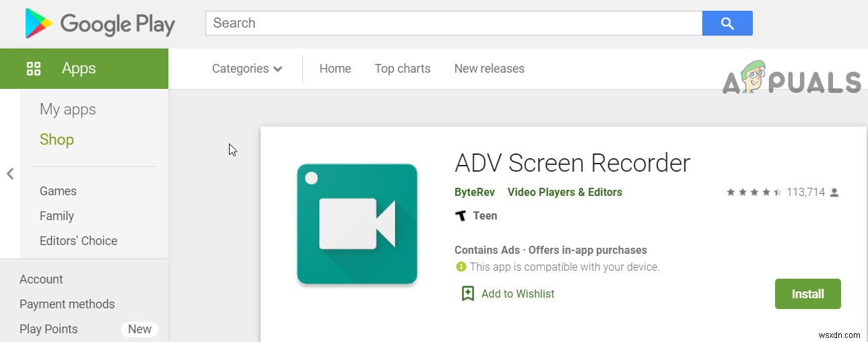Open the Top charts tab

[403, 69]
